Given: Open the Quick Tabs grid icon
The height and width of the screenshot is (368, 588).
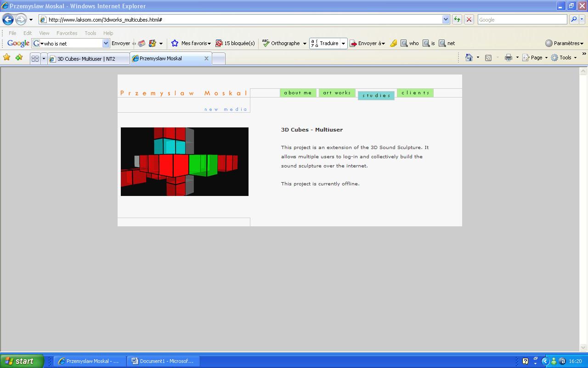Looking at the screenshot, I should tap(35, 58).
